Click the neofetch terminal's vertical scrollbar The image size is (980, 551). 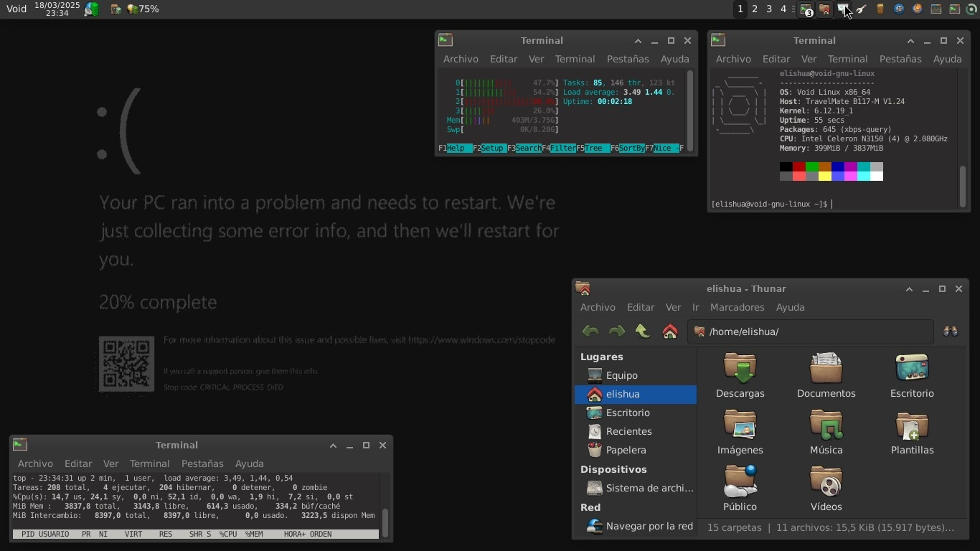(x=962, y=185)
